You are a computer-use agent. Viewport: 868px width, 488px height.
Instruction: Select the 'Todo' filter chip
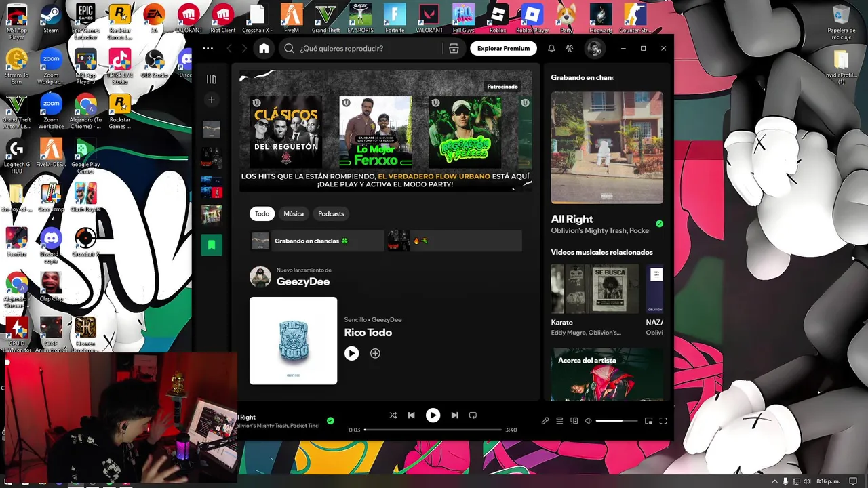(262, 213)
